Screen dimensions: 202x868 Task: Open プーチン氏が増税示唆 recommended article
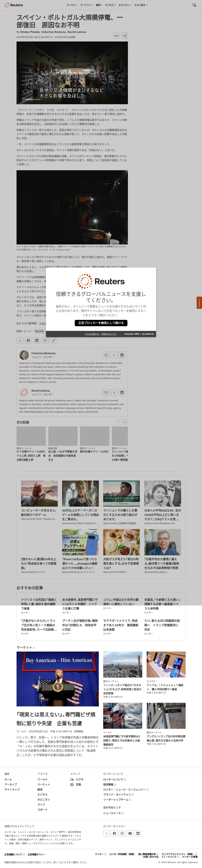[80, 625]
